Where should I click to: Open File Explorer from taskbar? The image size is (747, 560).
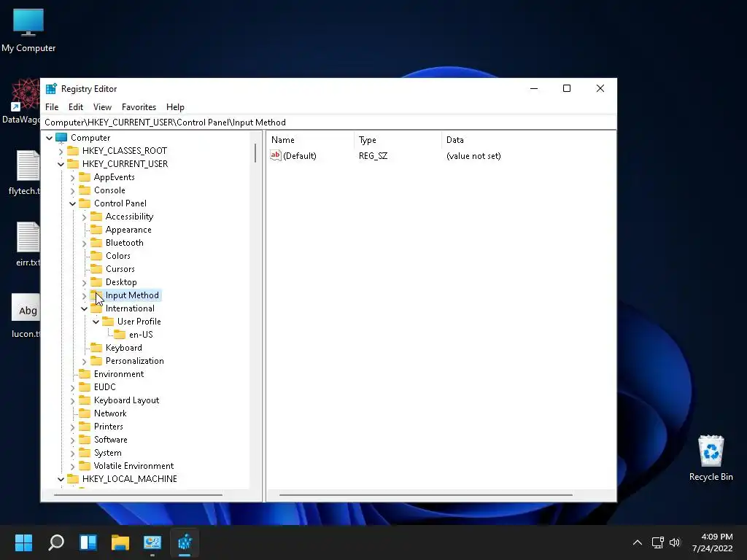[x=120, y=542]
